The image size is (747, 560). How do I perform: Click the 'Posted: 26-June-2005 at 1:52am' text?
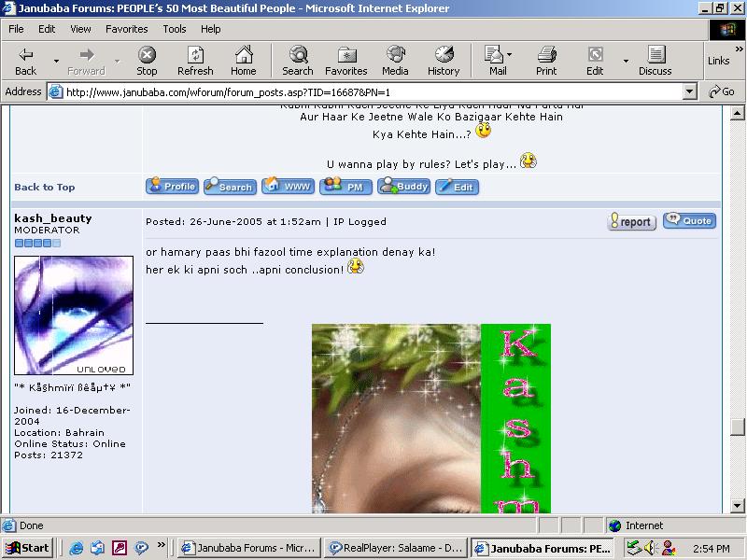click(233, 222)
